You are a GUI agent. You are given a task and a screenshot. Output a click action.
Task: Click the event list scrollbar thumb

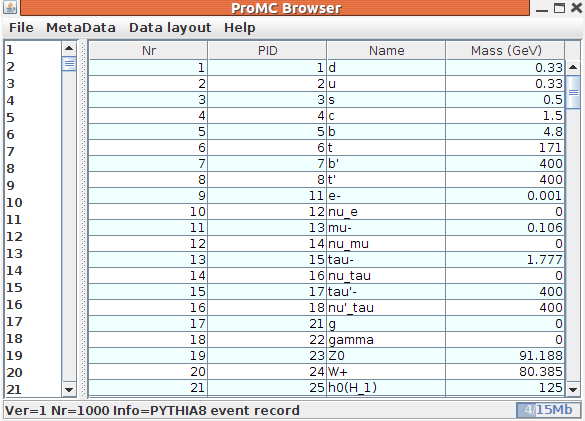point(69,64)
